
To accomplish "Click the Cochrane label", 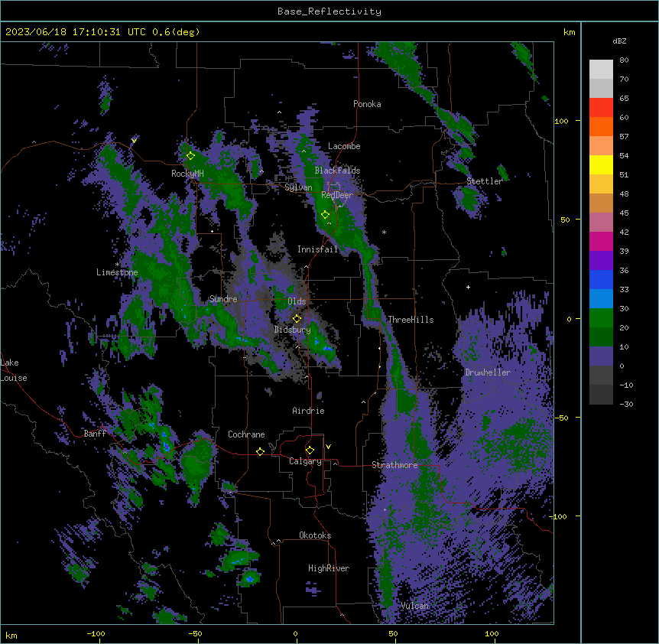I will point(246,434).
